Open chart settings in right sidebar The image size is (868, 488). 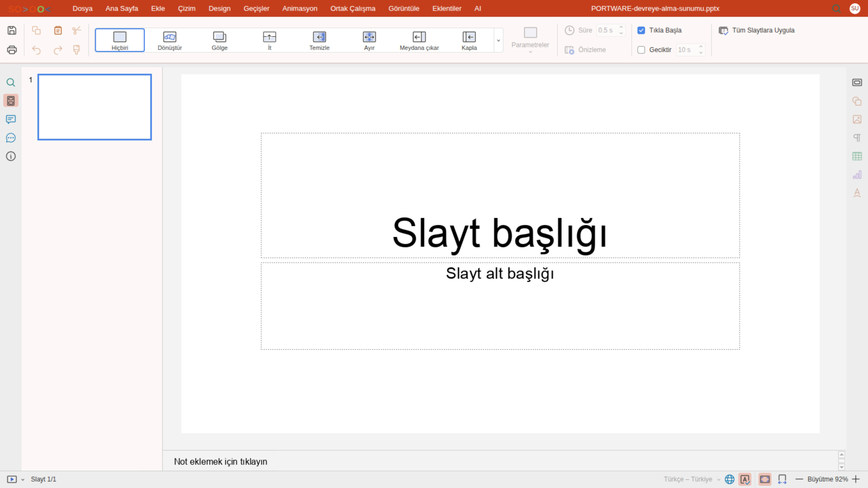[857, 175]
